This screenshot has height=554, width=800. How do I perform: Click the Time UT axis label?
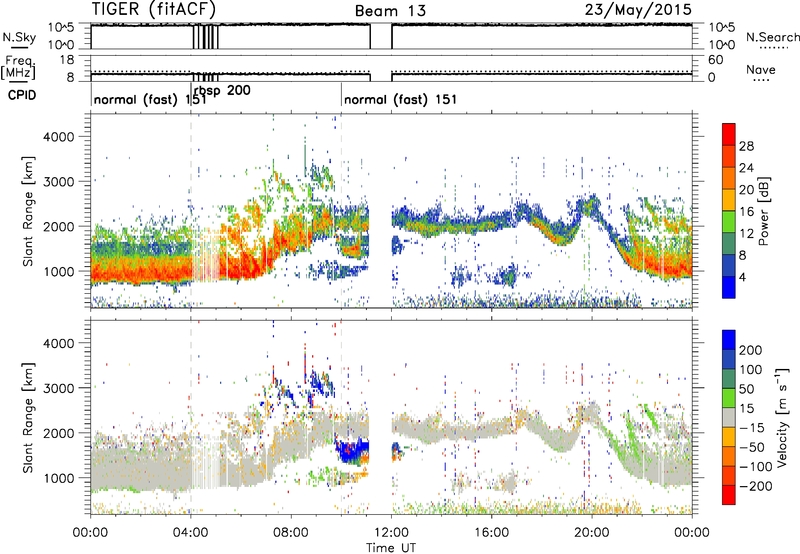click(x=391, y=548)
